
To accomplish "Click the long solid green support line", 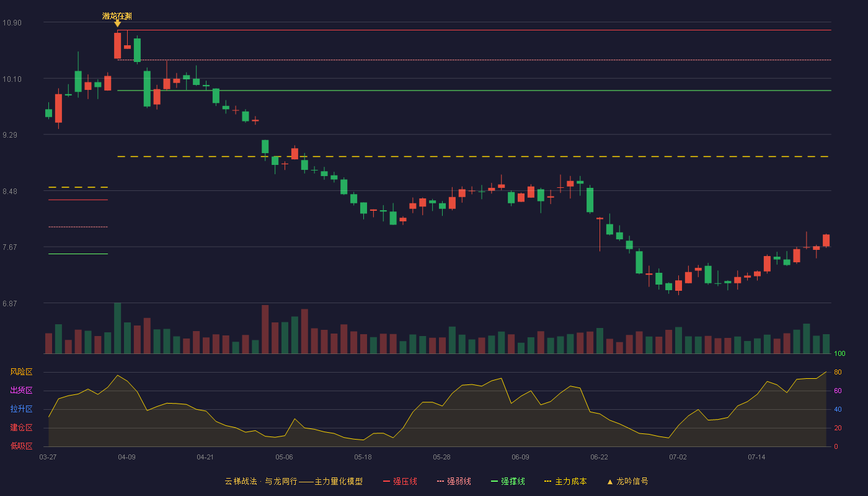I will [x=474, y=91].
